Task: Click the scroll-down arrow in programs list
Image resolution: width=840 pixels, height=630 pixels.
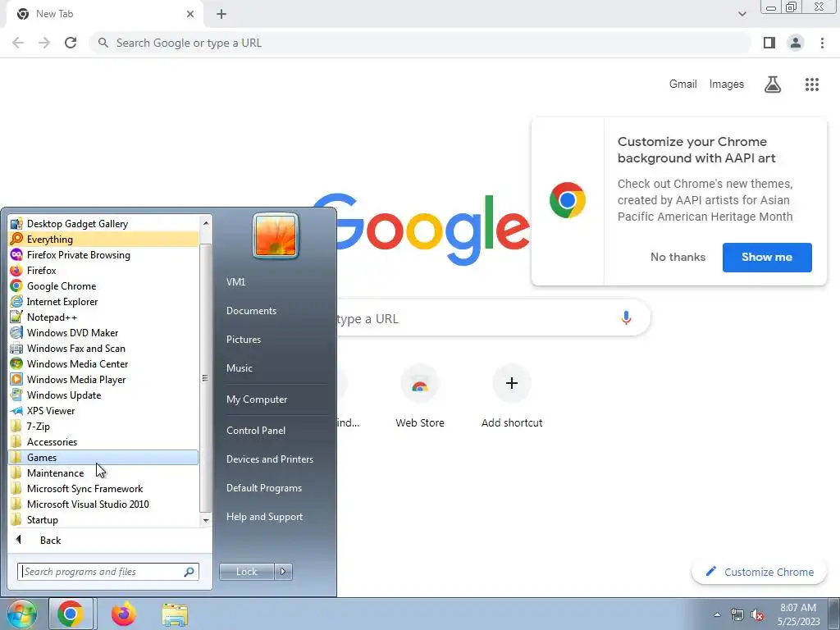Action: [x=205, y=520]
